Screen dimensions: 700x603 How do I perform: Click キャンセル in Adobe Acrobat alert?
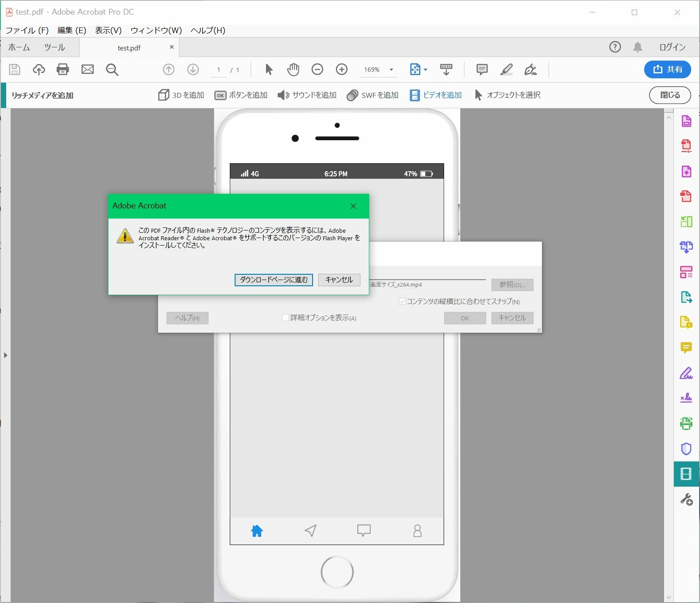point(339,280)
